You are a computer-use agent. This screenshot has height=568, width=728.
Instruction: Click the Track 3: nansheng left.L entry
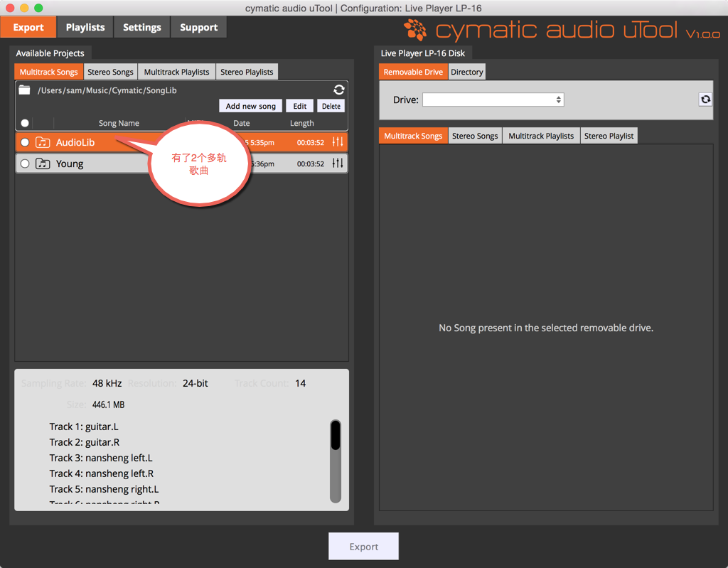point(101,458)
